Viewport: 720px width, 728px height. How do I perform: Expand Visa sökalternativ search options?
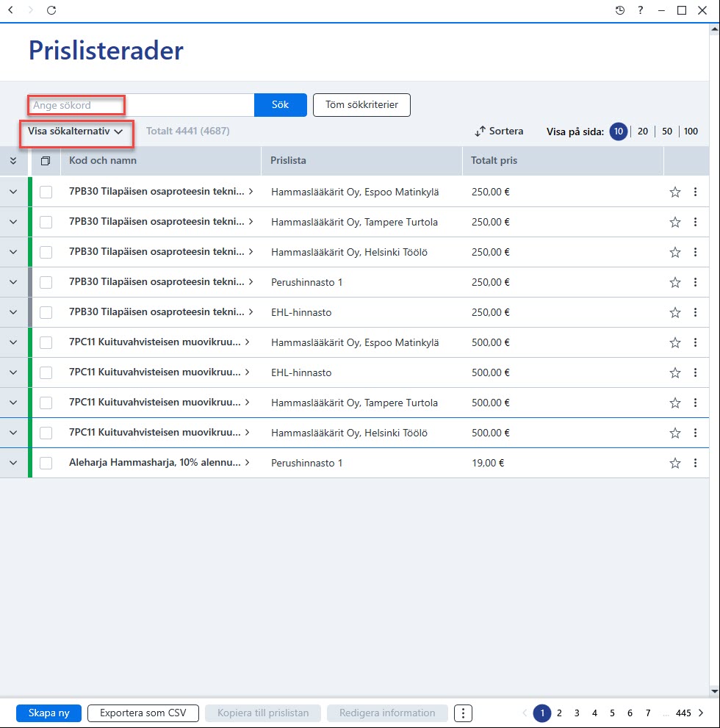tap(75, 131)
